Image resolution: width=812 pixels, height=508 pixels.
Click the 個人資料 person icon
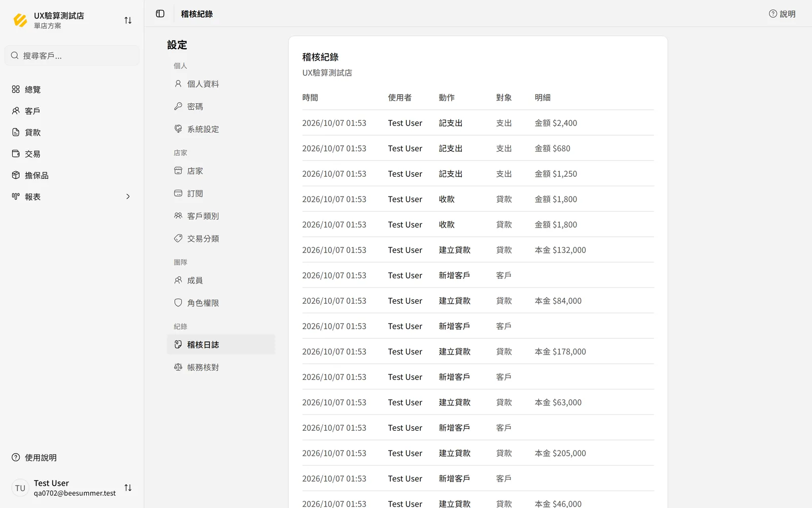point(178,84)
